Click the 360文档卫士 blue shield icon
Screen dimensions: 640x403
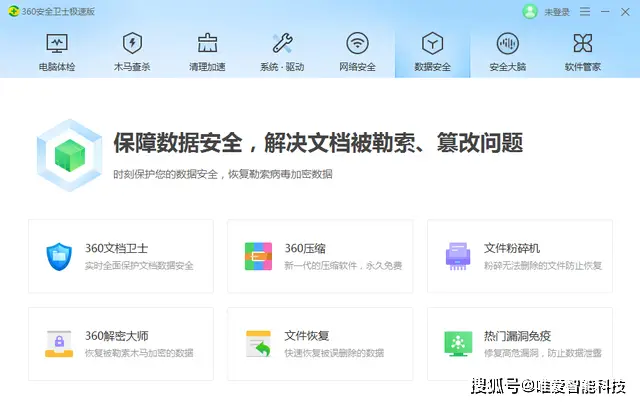(x=59, y=256)
